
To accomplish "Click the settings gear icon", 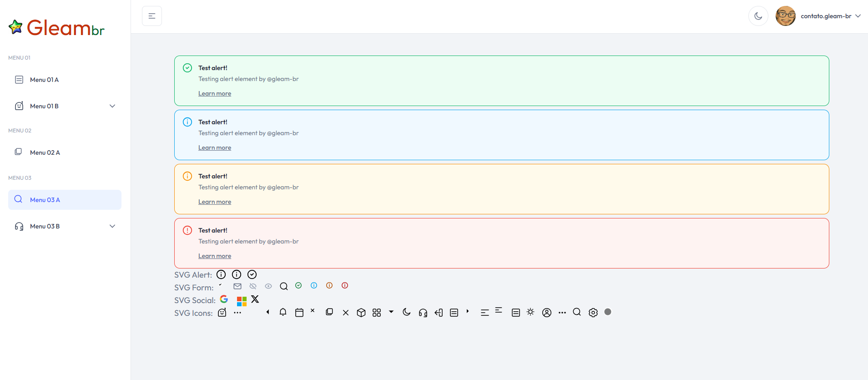I will coord(593,313).
